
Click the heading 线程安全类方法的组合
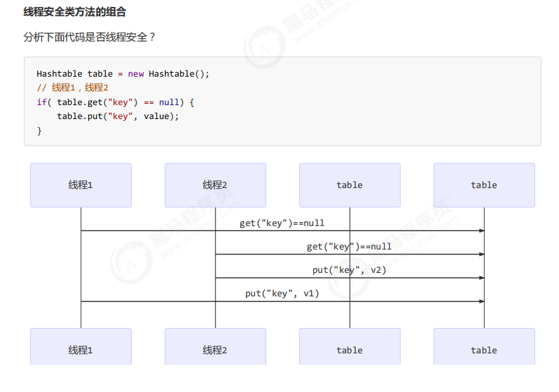point(74,12)
